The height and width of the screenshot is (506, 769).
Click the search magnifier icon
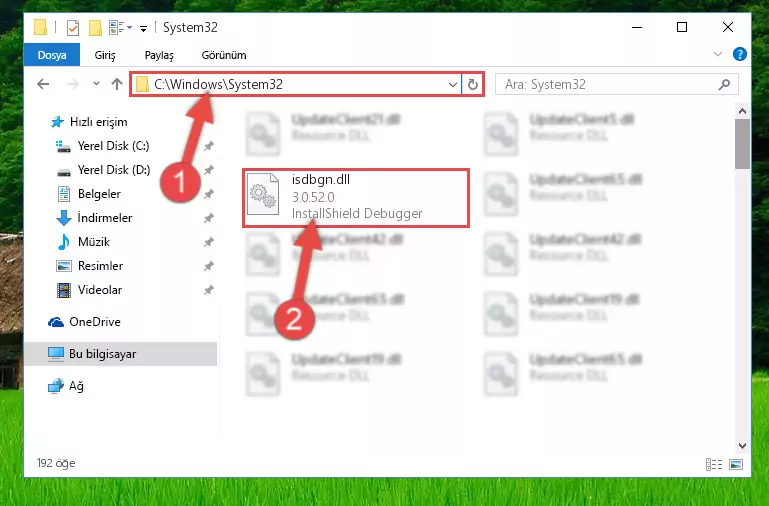(x=724, y=84)
